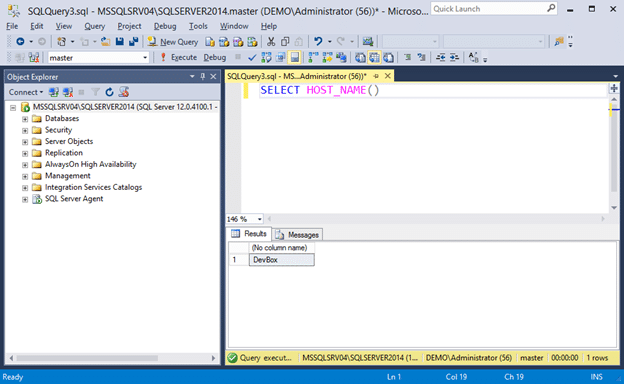Click the Disconnect icon in Object Explorer
624x384 pixels.
[68, 92]
